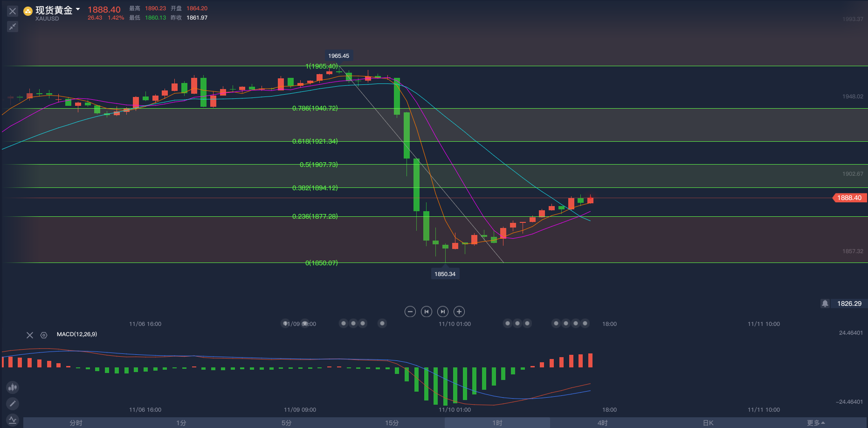868x428 pixels.
Task: Zoom in the chart with plus button
Action: [x=459, y=311]
